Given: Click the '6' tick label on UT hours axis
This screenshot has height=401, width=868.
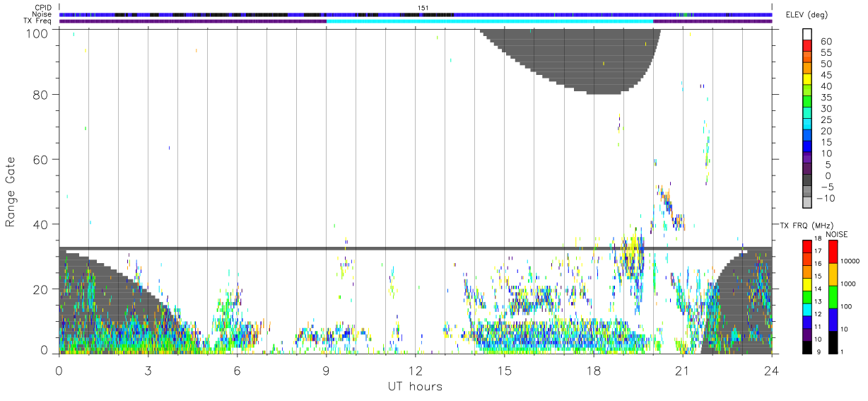Looking at the screenshot, I should tap(237, 371).
